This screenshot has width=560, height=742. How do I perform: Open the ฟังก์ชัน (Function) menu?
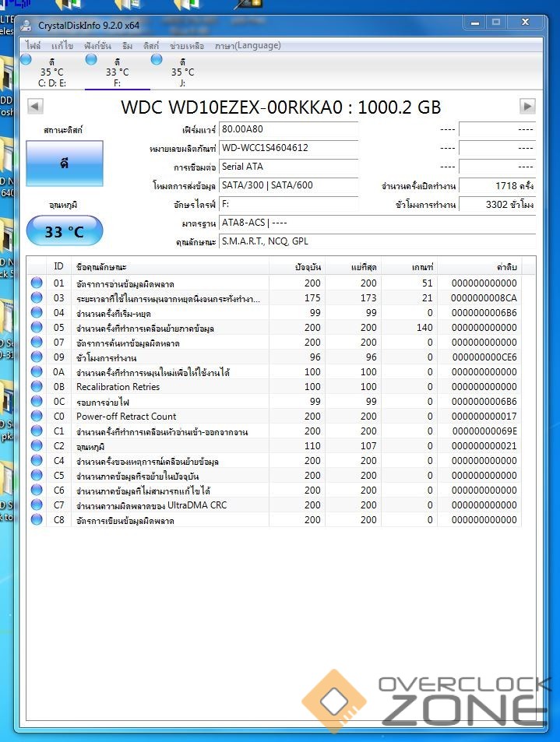point(99,46)
